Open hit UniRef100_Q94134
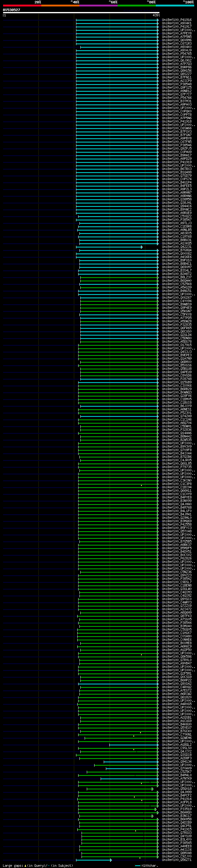Screen dimensions: 197x868 coord(176,761)
